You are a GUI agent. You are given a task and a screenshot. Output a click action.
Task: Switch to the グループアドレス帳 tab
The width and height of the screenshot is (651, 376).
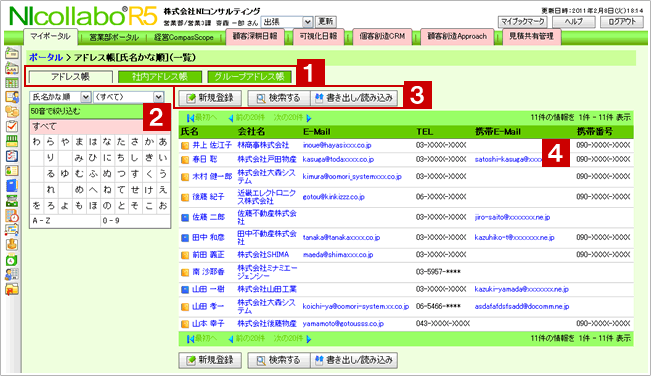(x=250, y=77)
